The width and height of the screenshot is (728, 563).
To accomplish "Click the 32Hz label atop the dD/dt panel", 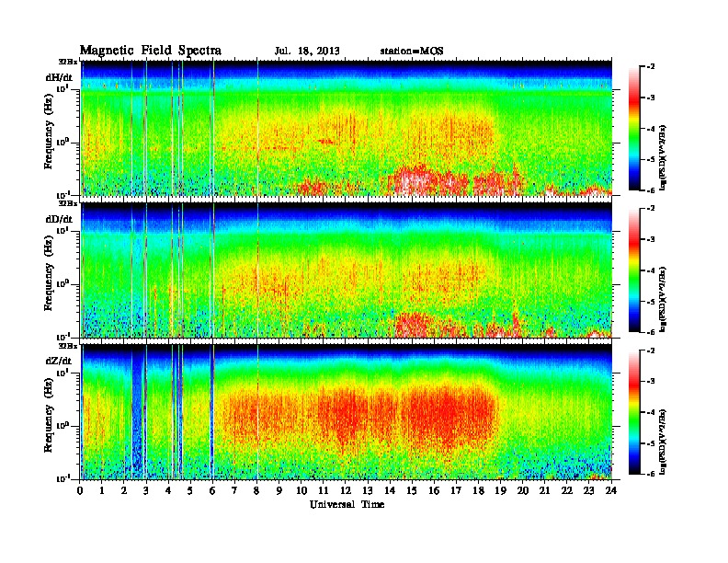I will coord(68,203).
